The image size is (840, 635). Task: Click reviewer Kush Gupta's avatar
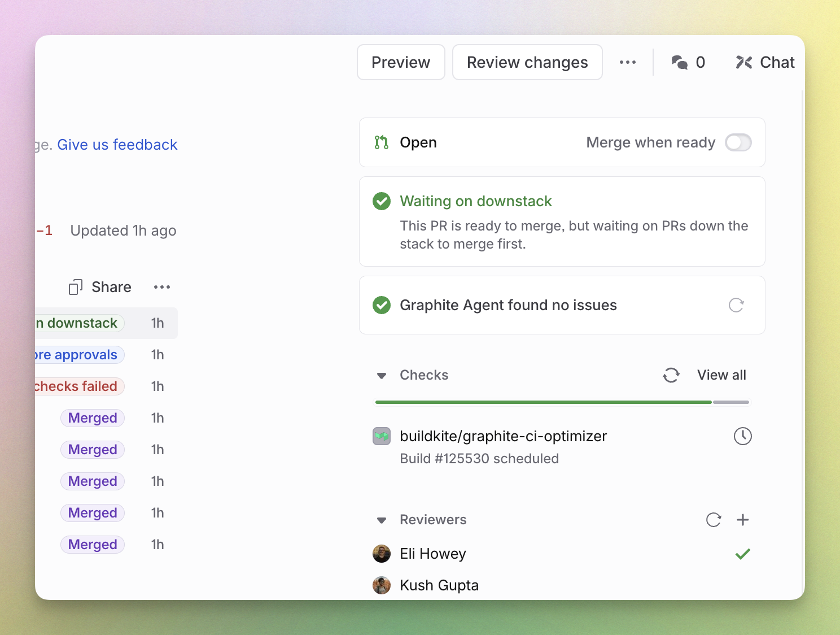point(382,585)
